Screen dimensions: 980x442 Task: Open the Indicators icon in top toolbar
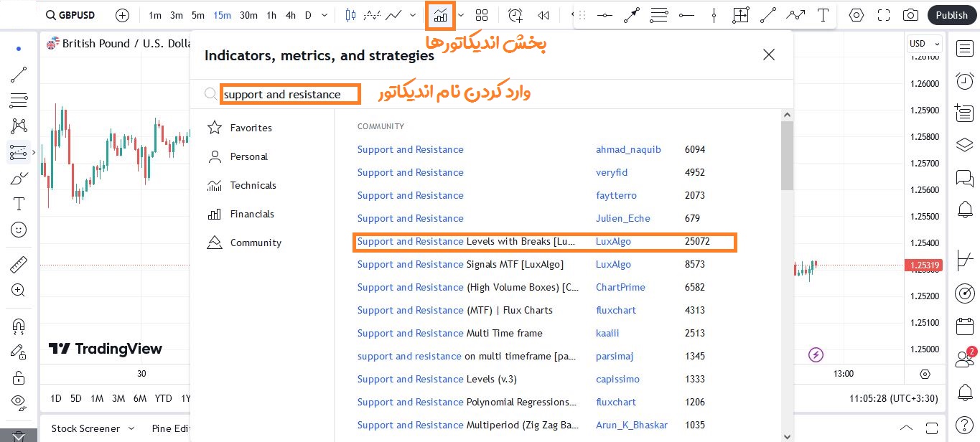point(440,15)
